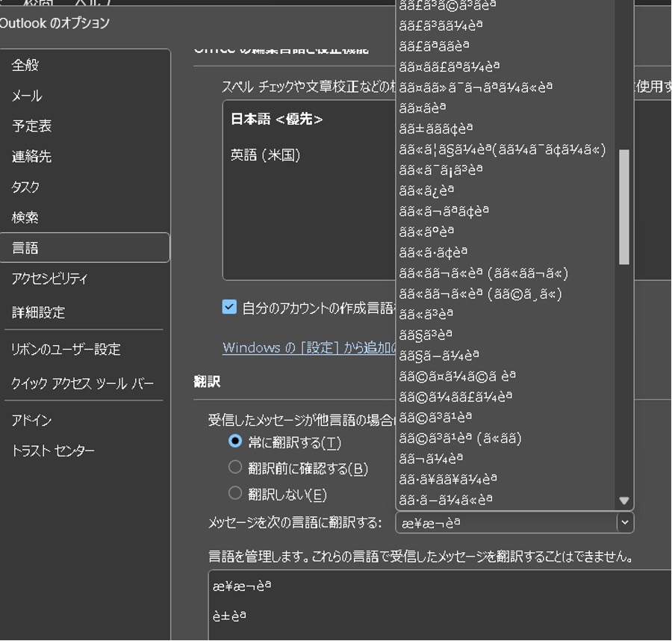The image size is (672, 641).
Task: Choose the dropdown entry ãã¤ãã»ã¯ã¬ãªã¼ã«èª
Action: 476,87
